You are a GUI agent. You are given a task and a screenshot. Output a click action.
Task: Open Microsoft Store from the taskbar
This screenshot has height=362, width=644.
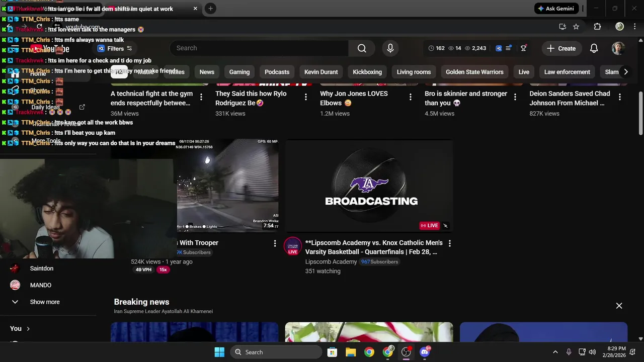click(332, 352)
